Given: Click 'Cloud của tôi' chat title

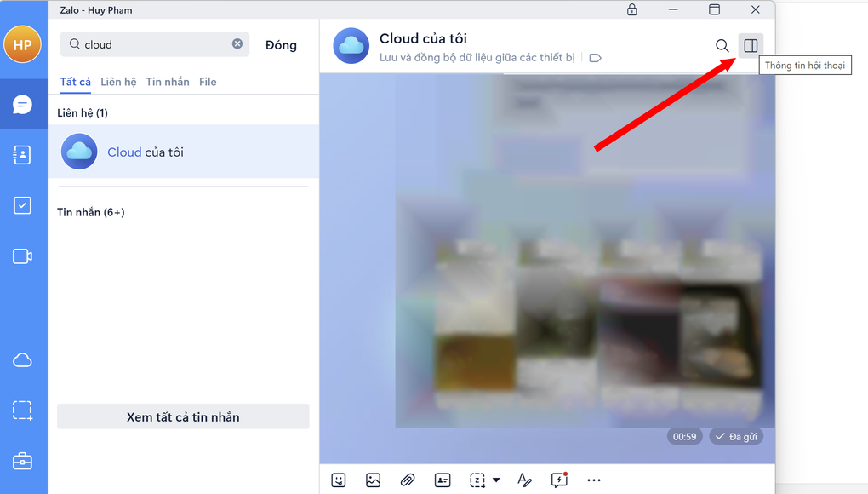Looking at the screenshot, I should click(424, 38).
